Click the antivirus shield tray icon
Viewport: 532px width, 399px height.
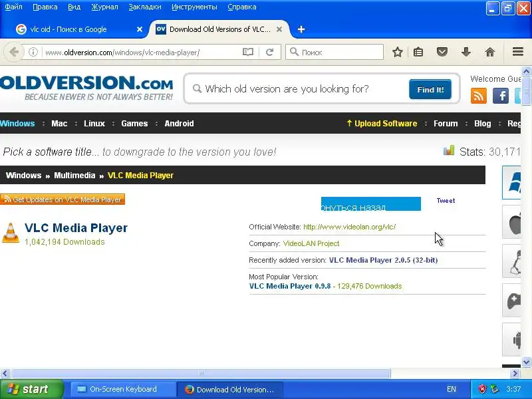tap(482, 389)
